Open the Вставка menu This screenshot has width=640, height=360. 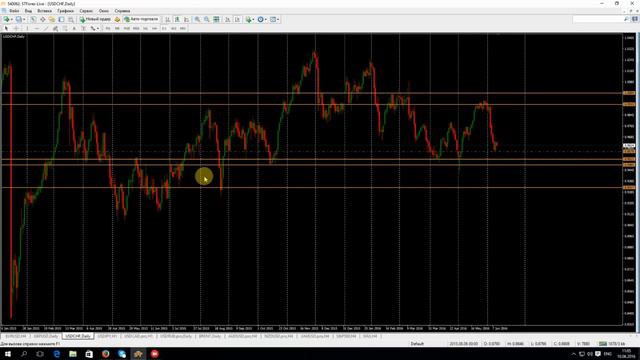(x=44, y=11)
